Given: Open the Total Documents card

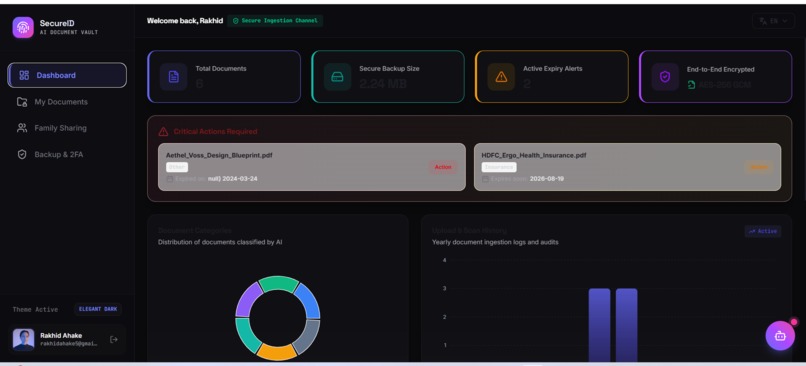Looking at the screenshot, I should tap(224, 77).
